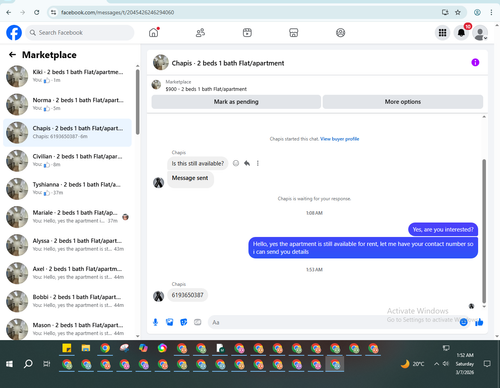Open Windows notification center

coord(487,364)
